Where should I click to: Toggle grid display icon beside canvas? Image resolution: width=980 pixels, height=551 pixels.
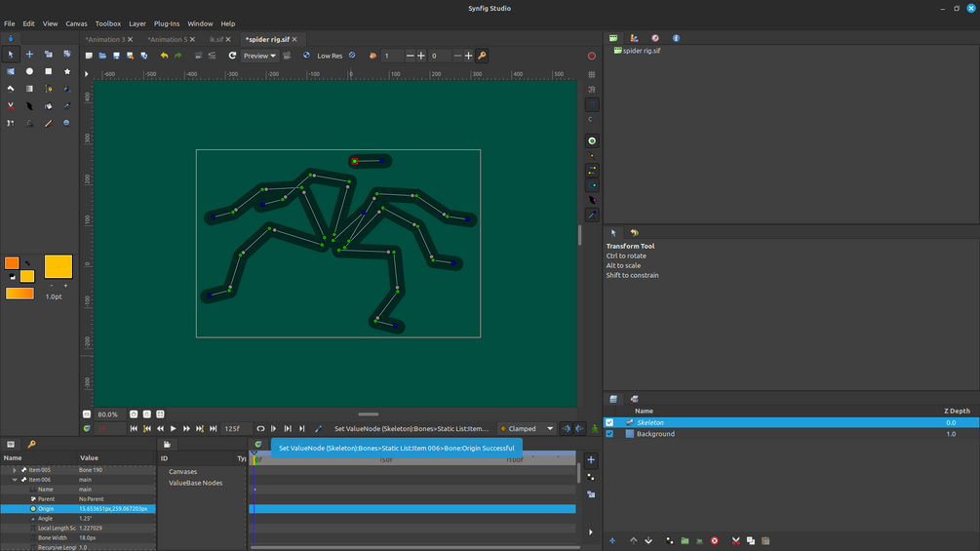[x=592, y=74]
